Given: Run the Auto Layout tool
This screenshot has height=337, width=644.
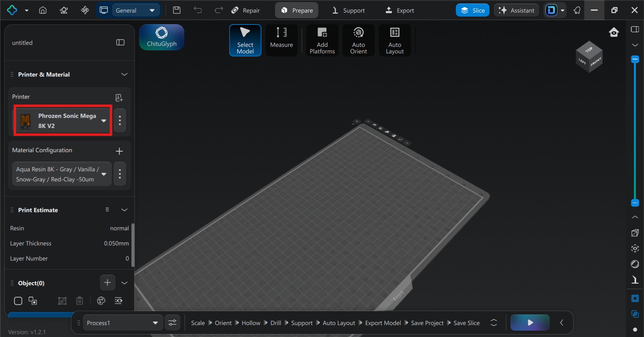Looking at the screenshot, I should [x=395, y=40].
